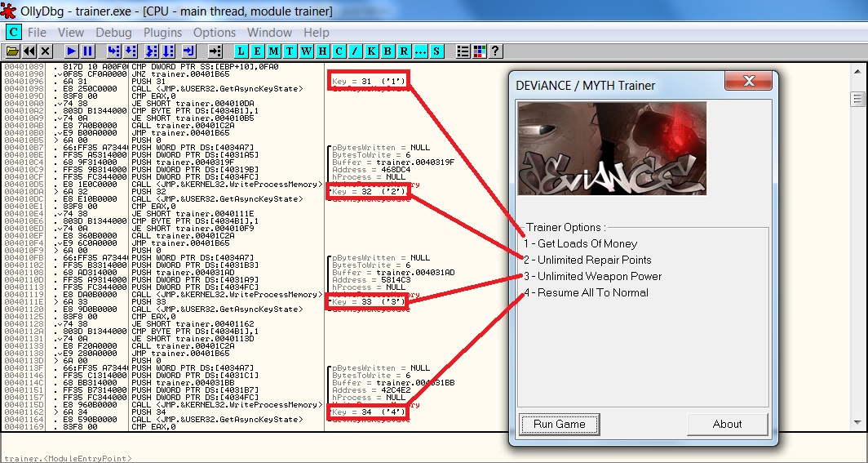Click the Trace over toolbar icon
Image resolution: width=868 pixels, height=463 pixels.
[168, 51]
